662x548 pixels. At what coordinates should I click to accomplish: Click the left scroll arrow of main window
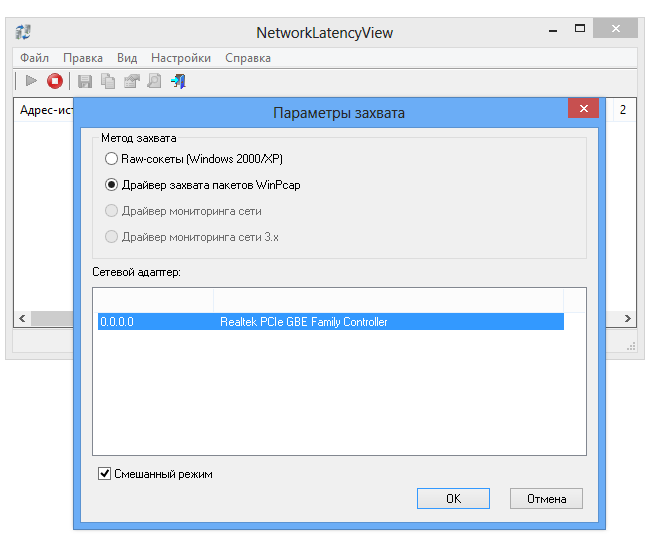click(22, 318)
